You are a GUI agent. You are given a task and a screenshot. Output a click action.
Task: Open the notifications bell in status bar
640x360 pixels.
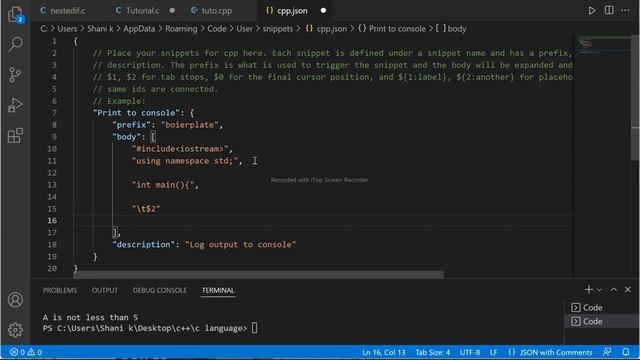pos(626,352)
